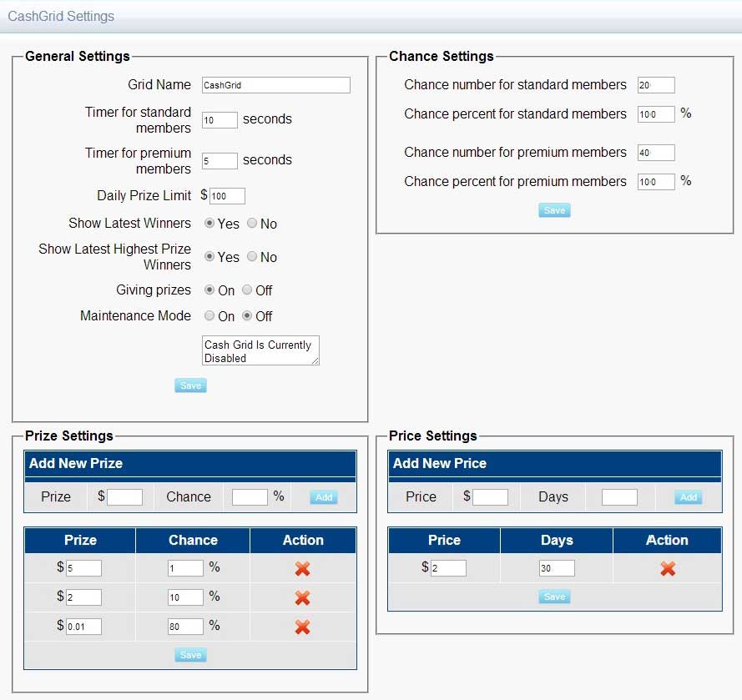
Task: Edit the 80% chance field
Action: click(x=185, y=627)
